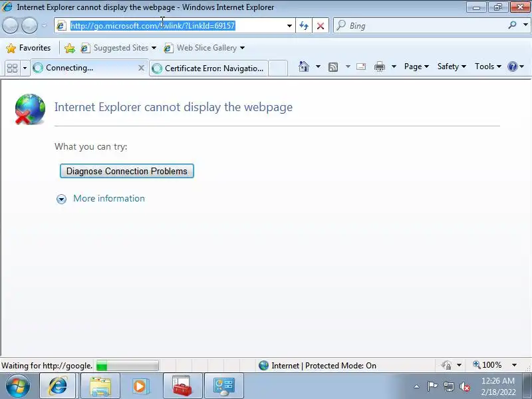Image resolution: width=532 pixels, height=399 pixels.
Task: Click the yellow Favorites star icon
Action: [x=11, y=48]
